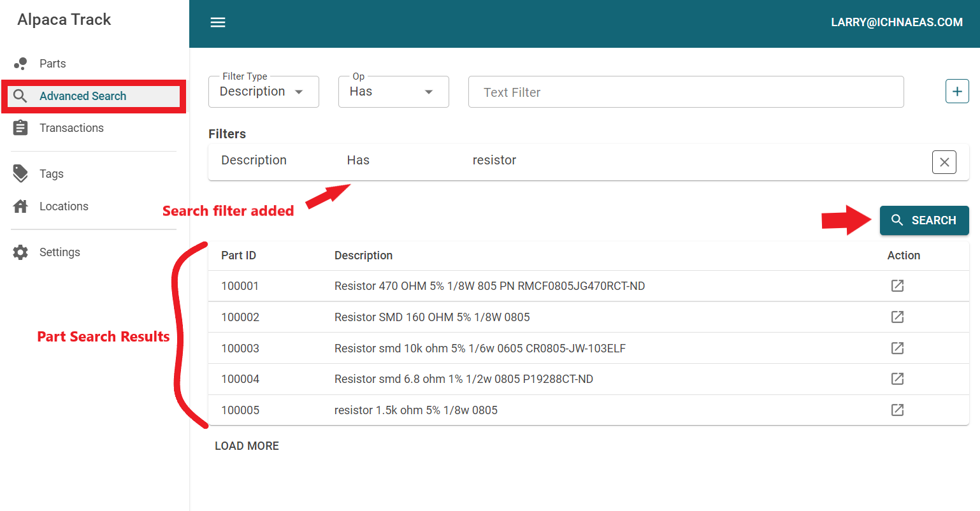The image size is (980, 511).
Task: Navigate to Locations in sidebar
Action: point(64,206)
